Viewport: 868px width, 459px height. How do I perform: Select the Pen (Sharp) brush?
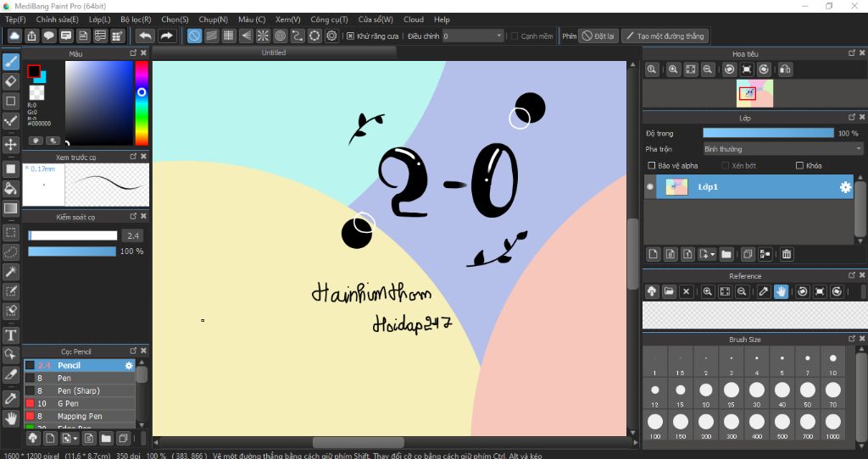(79, 390)
